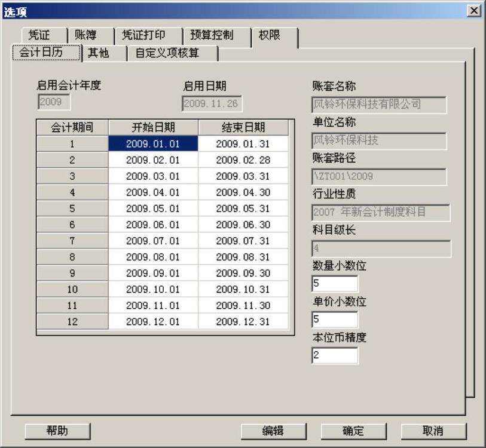Screen dimensions: 486x448
Task: Select start date cell 2009.03.01
Action: [x=153, y=176]
